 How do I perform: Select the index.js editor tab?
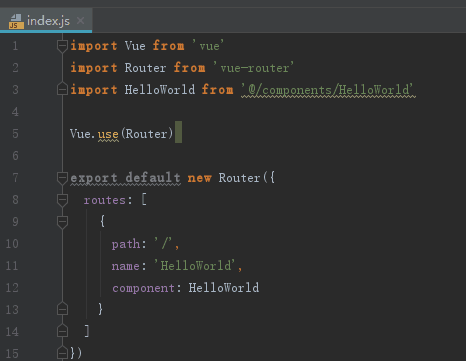[x=46, y=21]
